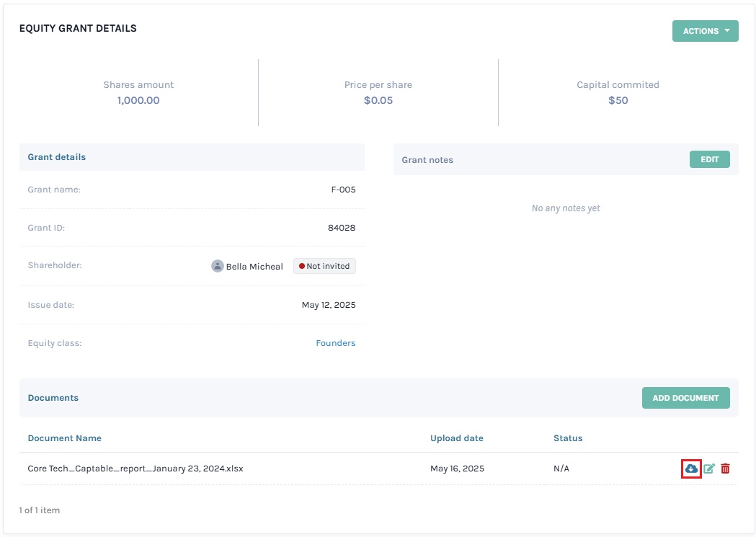Select the Core Tech_Captable_report_January 23, 2024.xlsx filename
This screenshot has height=537, width=756.
pos(135,469)
